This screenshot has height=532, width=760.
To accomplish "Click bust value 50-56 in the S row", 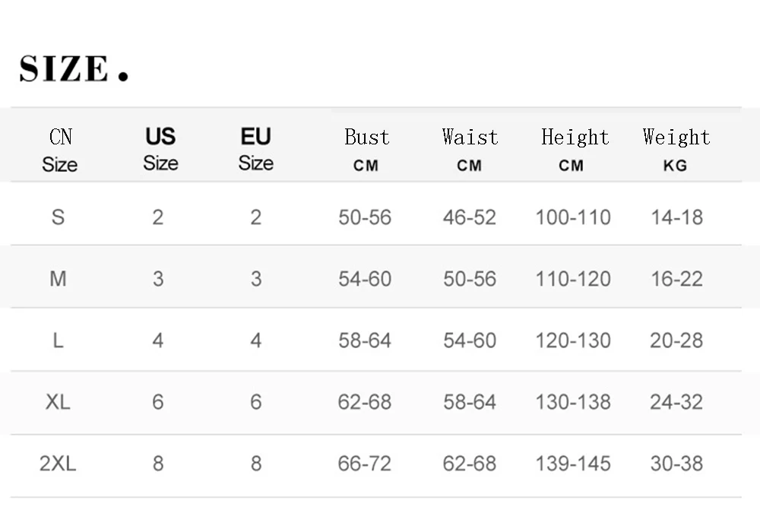I will [365, 217].
